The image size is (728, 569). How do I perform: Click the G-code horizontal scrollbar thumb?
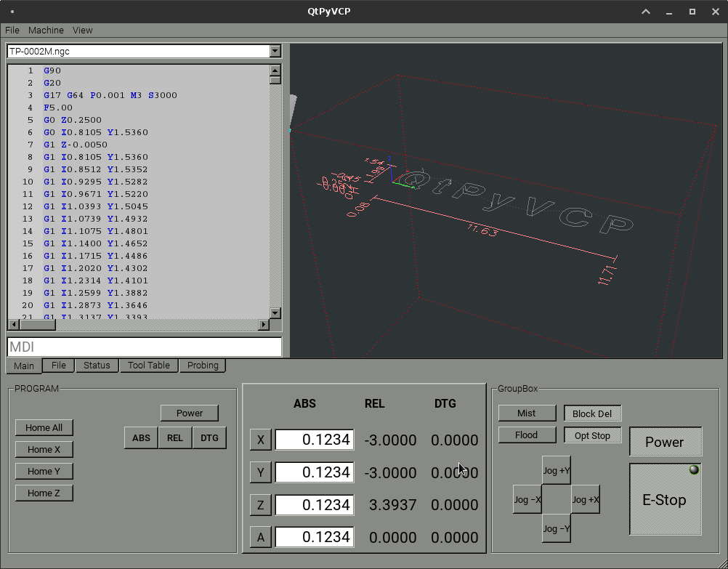click(37, 324)
